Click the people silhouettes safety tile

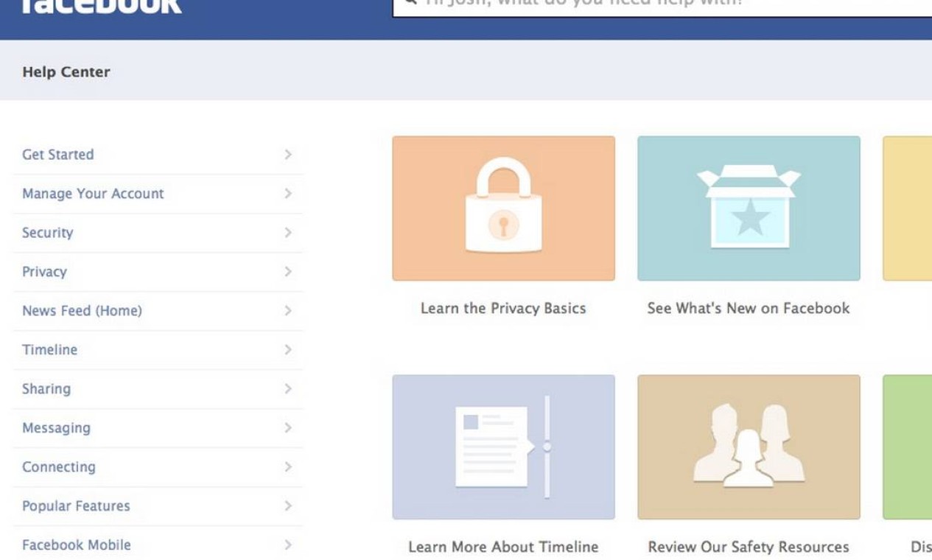click(x=749, y=447)
